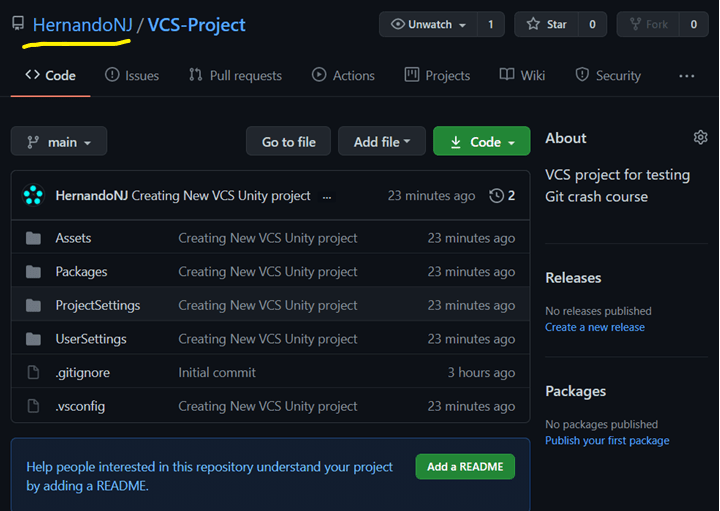720x511 pixels.
Task: Open the Wiki tab
Action: click(x=523, y=75)
